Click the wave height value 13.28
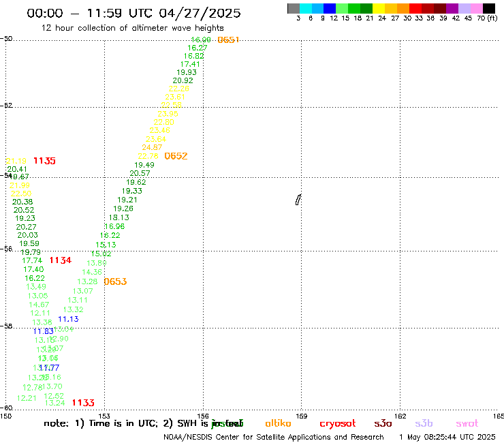This screenshot has height=443, width=504. (x=87, y=281)
